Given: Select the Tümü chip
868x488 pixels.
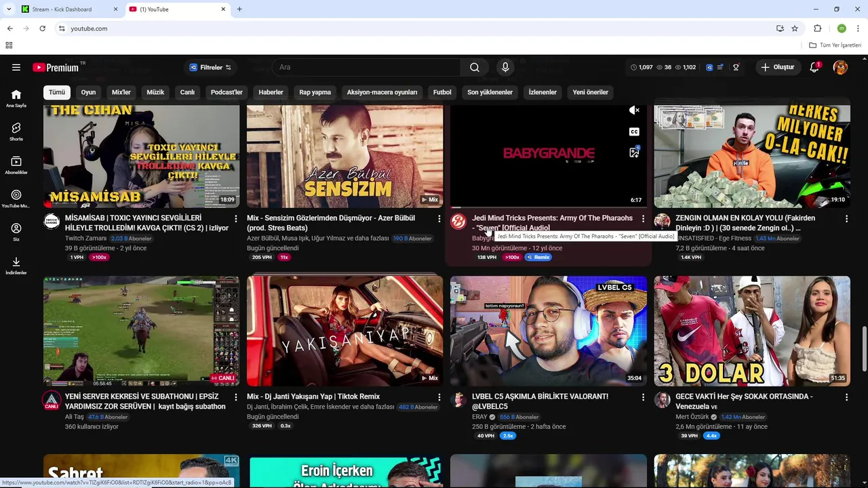Looking at the screenshot, I should click(x=57, y=92).
